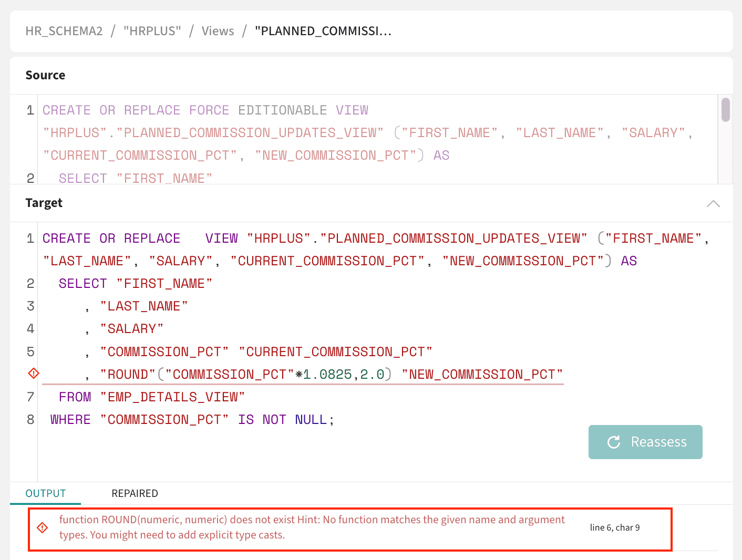742x560 pixels.
Task: Click line number 2 in the Target editor
Action: 30,283
